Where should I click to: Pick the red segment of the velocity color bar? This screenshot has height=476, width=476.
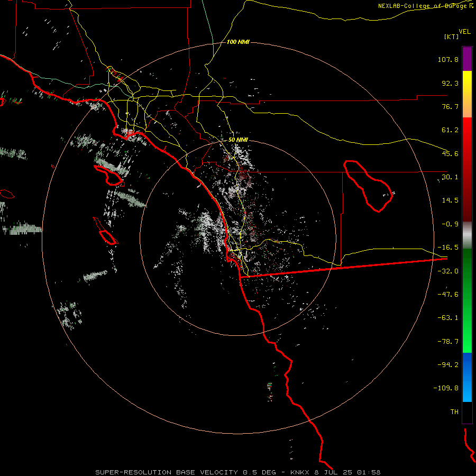[467, 169]
